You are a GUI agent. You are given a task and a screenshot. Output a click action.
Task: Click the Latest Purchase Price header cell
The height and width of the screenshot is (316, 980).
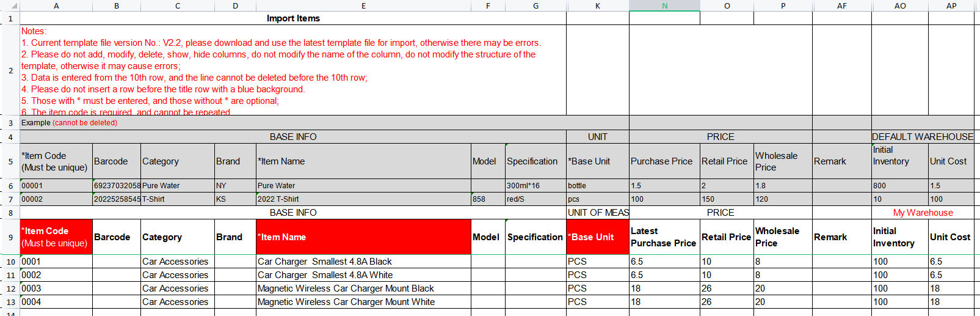[x=664, y=237]
